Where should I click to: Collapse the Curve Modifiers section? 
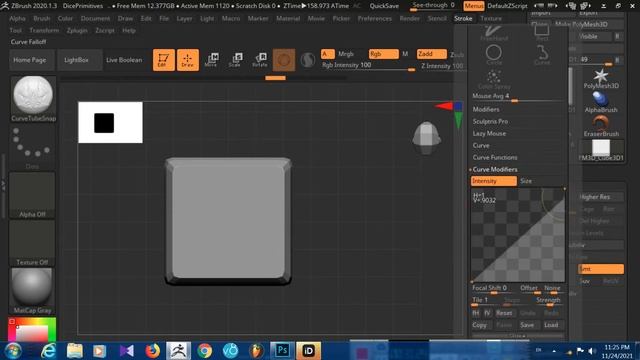click(x=495, y=169)
